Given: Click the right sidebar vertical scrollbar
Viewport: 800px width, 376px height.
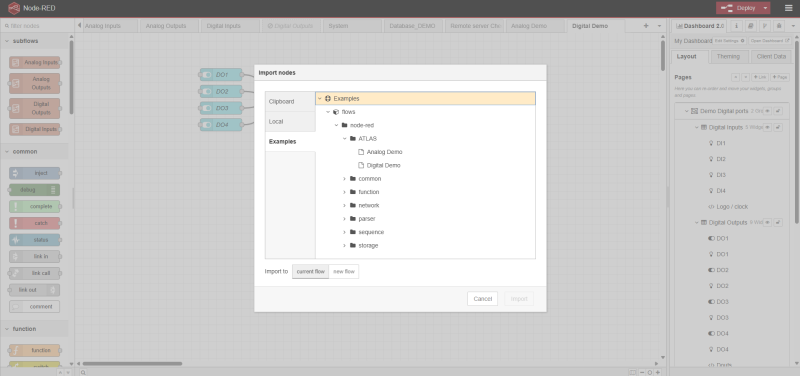Looking at the screenshot, I should [x=796, y=133].
